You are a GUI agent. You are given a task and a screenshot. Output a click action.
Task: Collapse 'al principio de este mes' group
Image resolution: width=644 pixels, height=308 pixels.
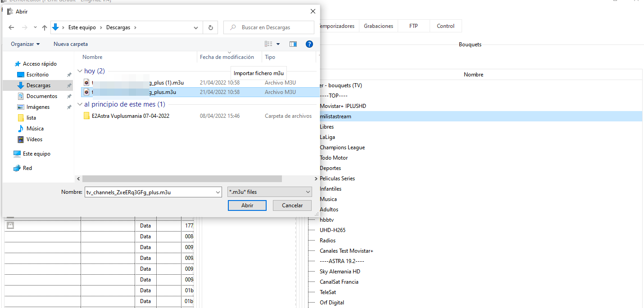click(x=80, y=104)
